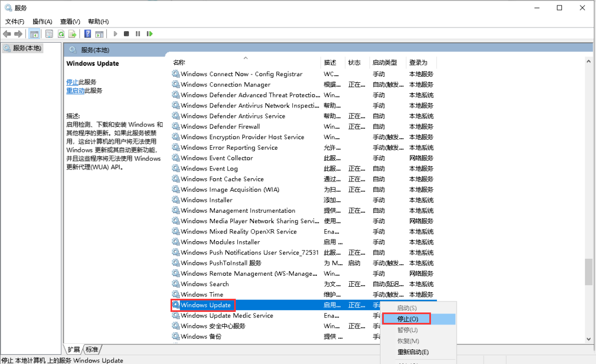Screen dimensions: 596x364
Task: Click gear icon of Windows Event Collector
Action: (x=175, y=158)
